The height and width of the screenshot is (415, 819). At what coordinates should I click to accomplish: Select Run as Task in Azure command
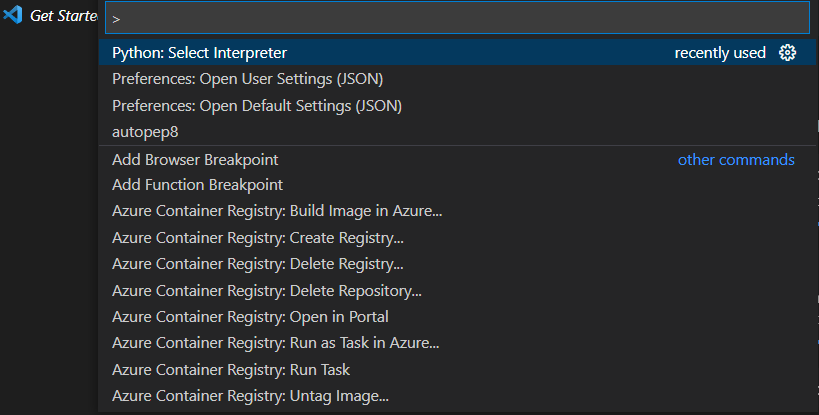[x=276, y=343]
